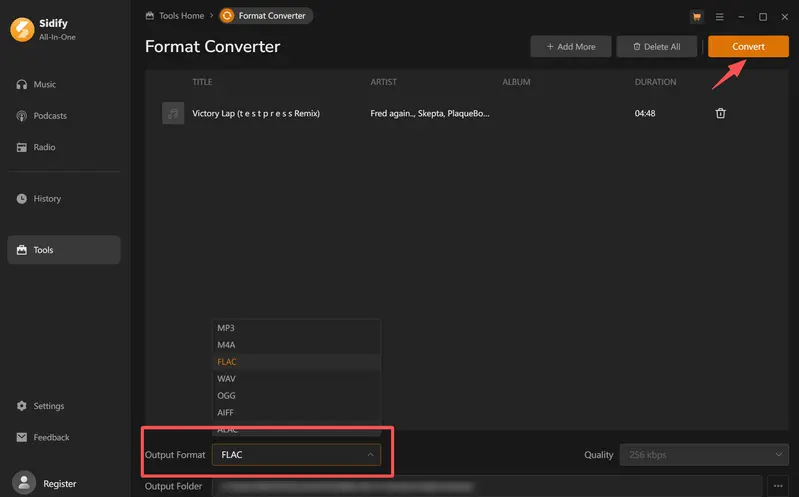
Task: Click the TITLE column header
Action: pyautogui.click(x=202, y=82)
